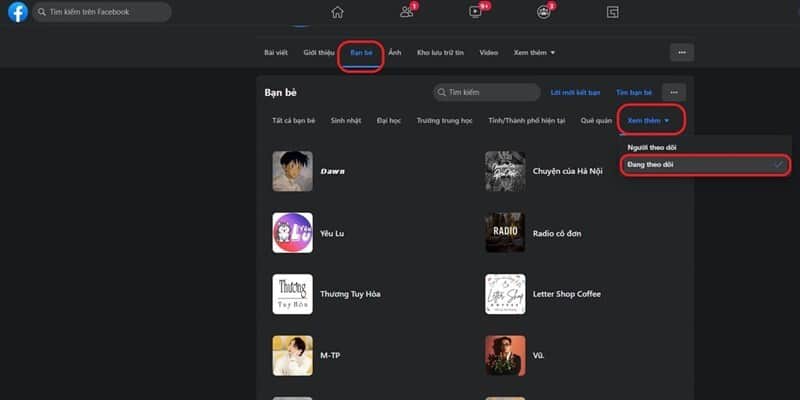Go to Home via house icon
The width and height of the screenshot is (800, 400).
point(337,12)
